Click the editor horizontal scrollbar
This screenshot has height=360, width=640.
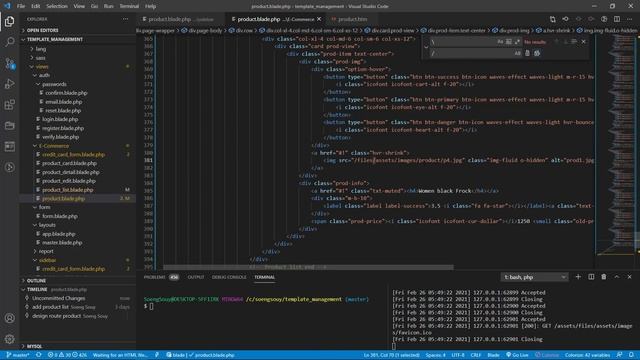308,267
